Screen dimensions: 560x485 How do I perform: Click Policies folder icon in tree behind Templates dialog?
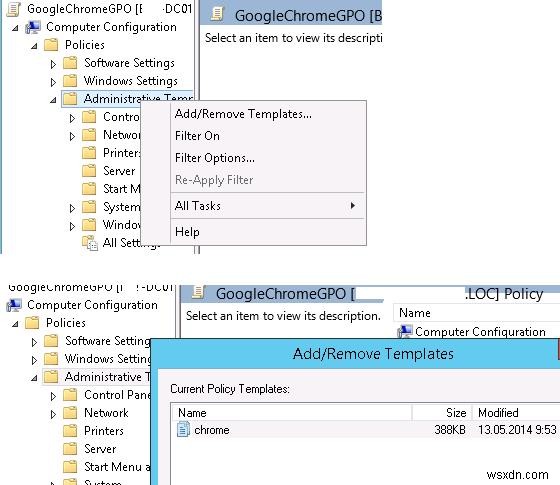[32, 323]
